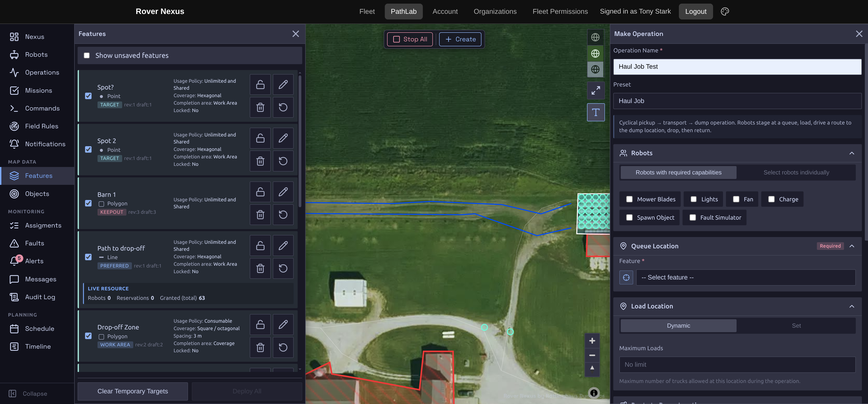Delete the Spot 2 feature
The width and height of the screenshot is (868, 404).
(260, 161)
